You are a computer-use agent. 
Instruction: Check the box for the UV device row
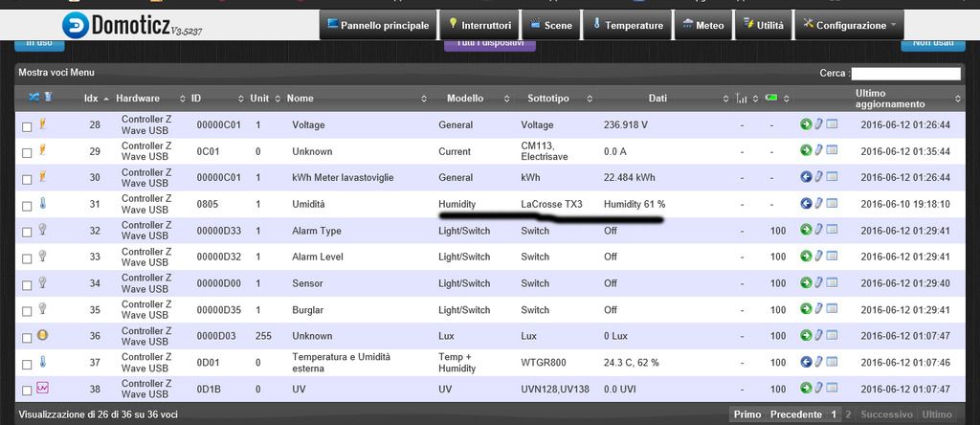(x=27, y=390)
